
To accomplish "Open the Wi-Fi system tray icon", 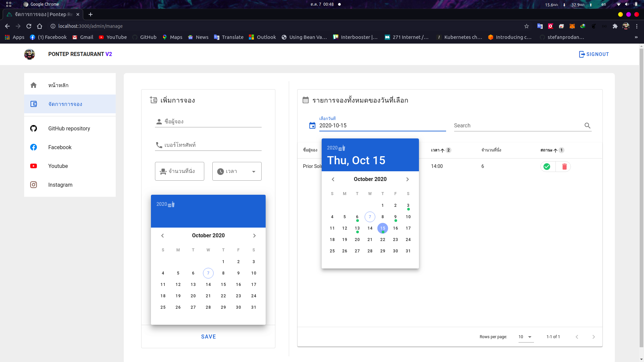I will click(619, 4).
